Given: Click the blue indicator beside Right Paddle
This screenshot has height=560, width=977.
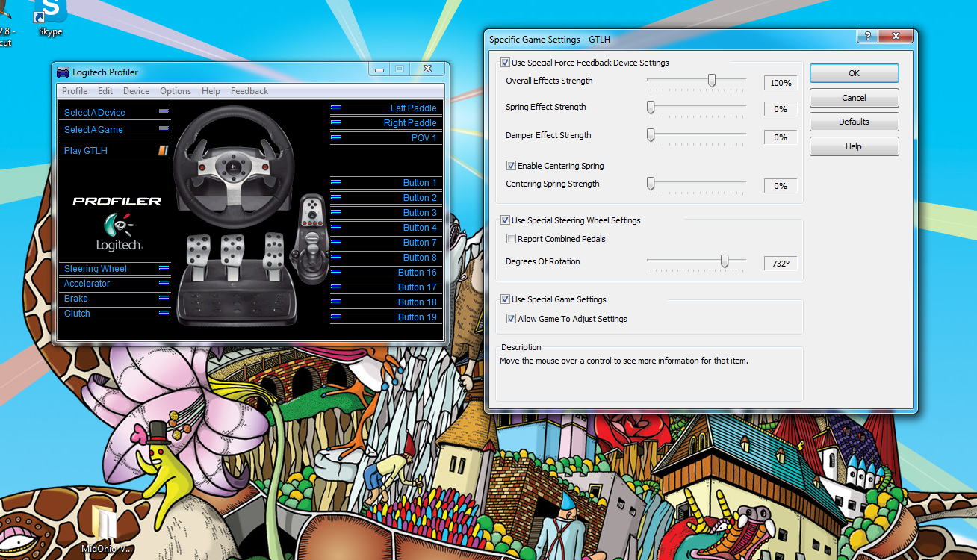Looking at the screenshot, I should click(335, 122).
